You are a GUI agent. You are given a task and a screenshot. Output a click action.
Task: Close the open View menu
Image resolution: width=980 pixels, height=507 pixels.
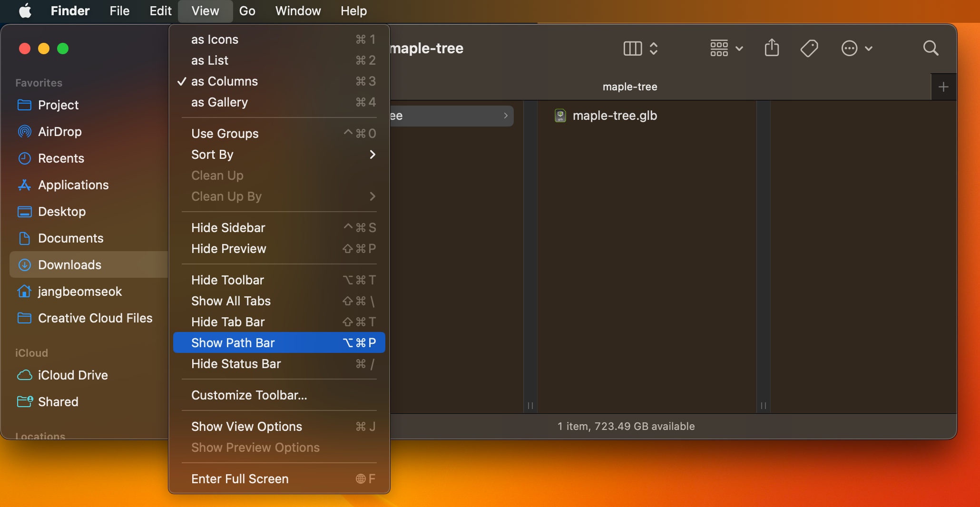coord(205,10)
